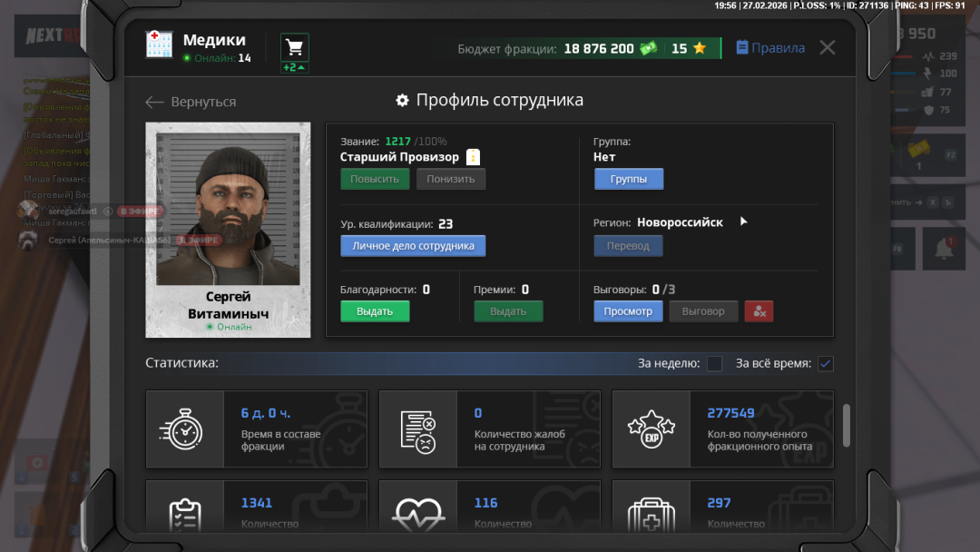Click the complaints document icon

click(x=417, y=429)
